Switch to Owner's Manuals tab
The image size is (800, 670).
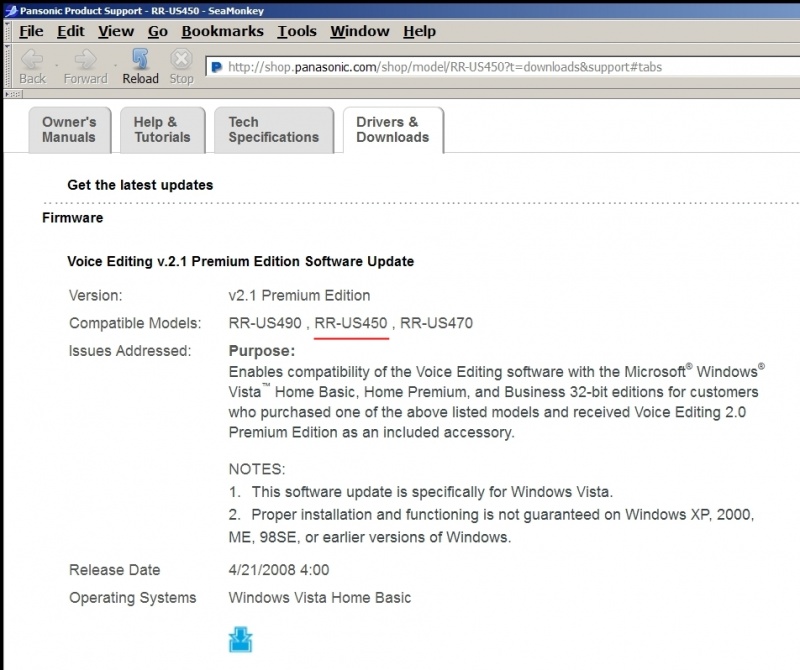(69, 130)
